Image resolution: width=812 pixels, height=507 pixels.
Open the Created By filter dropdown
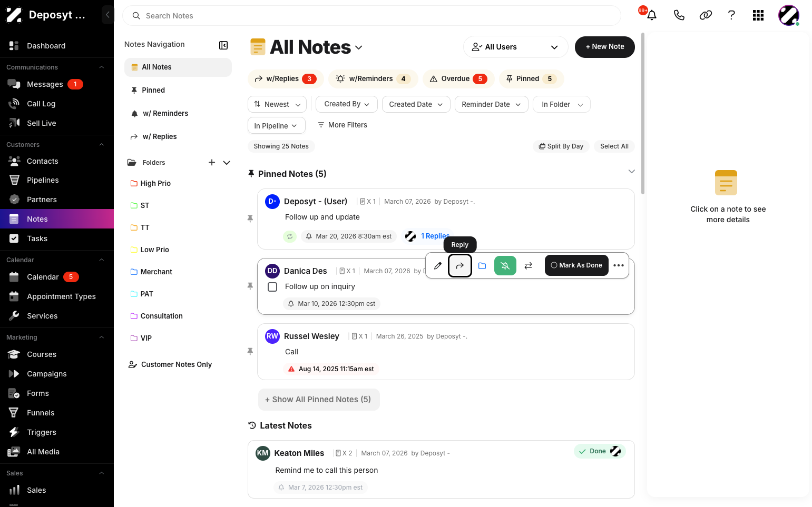coord(347,104)
